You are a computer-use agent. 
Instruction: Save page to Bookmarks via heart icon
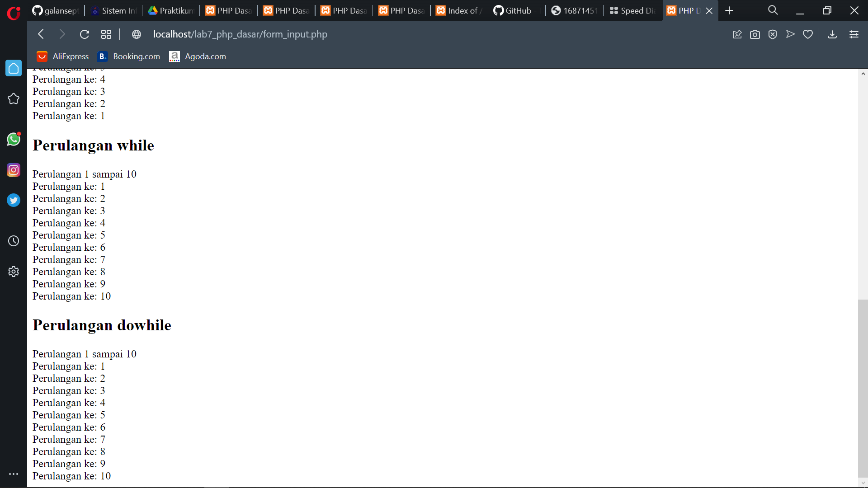[808, 34]
